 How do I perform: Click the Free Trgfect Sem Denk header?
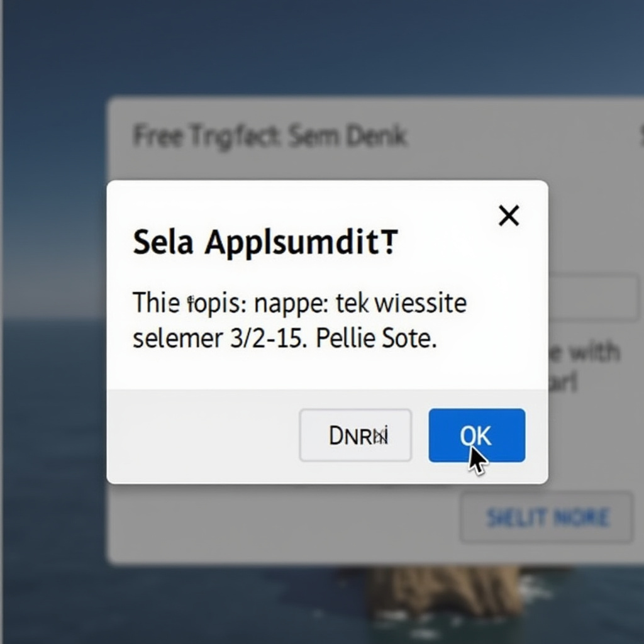coord(269,135)
